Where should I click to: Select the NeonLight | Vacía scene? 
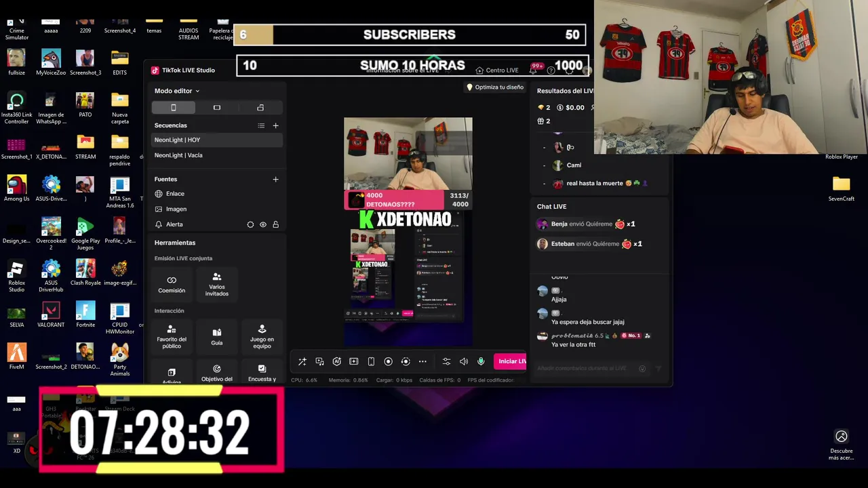click(216, 155)
